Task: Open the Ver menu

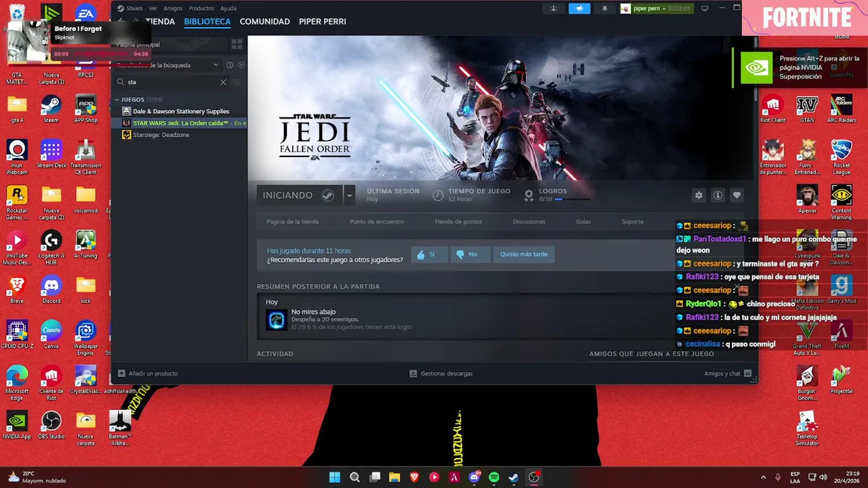Action: tap(153, 8)
